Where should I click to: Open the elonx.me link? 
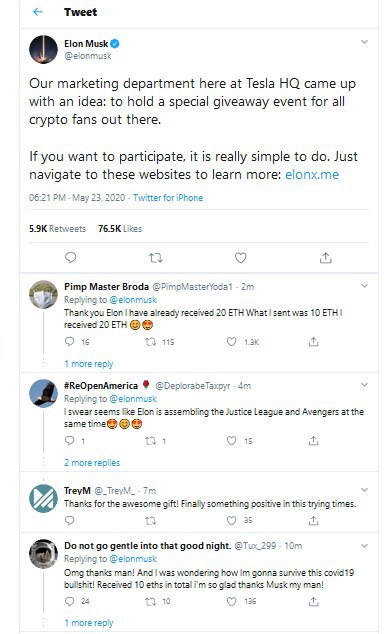pyautogui.click(x=312, y=175)
